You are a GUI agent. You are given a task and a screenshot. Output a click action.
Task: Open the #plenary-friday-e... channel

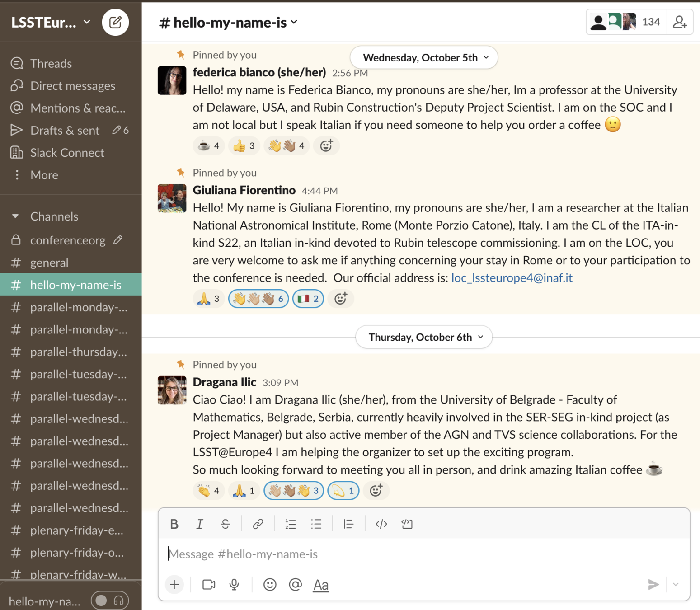[x=70, y=530]
